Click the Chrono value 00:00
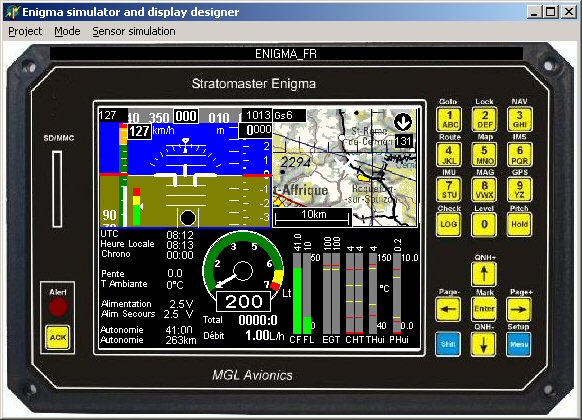The height and width of the screenshot is (420, 582). point(180,255)
